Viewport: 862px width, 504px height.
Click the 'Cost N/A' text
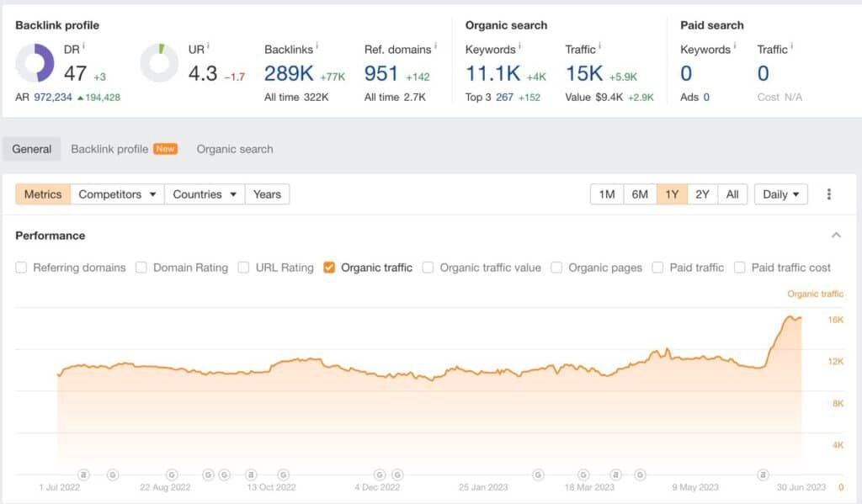point(780,98)
